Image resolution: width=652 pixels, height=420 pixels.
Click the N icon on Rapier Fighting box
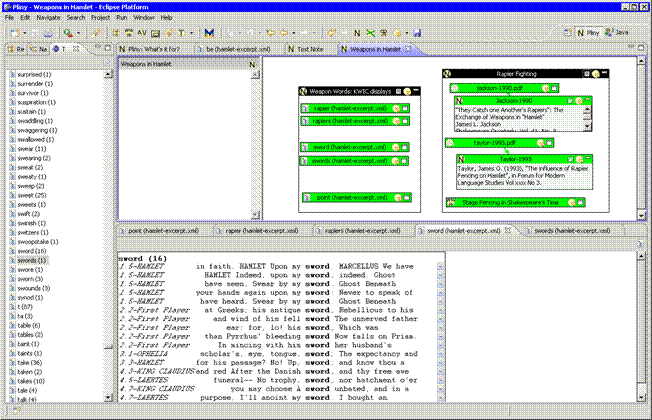pos(447,74)
